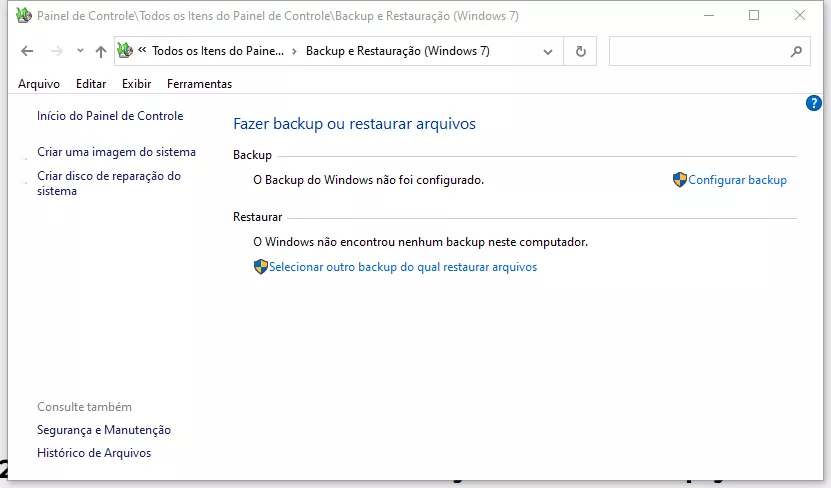The width and height of the screenshot is (831, 488).
Task: Minimize the Control Panel window
Action: tap(709, 15)
